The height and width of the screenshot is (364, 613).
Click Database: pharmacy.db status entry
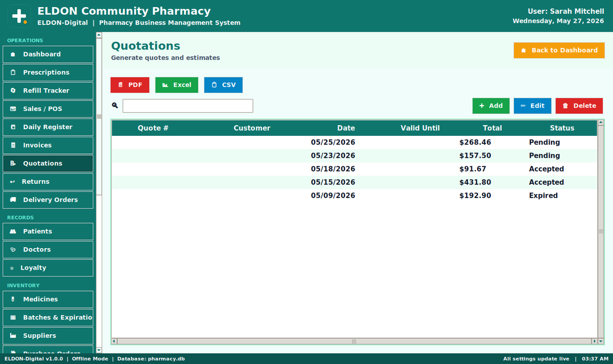pyautogui.click(x=151, y=359)
